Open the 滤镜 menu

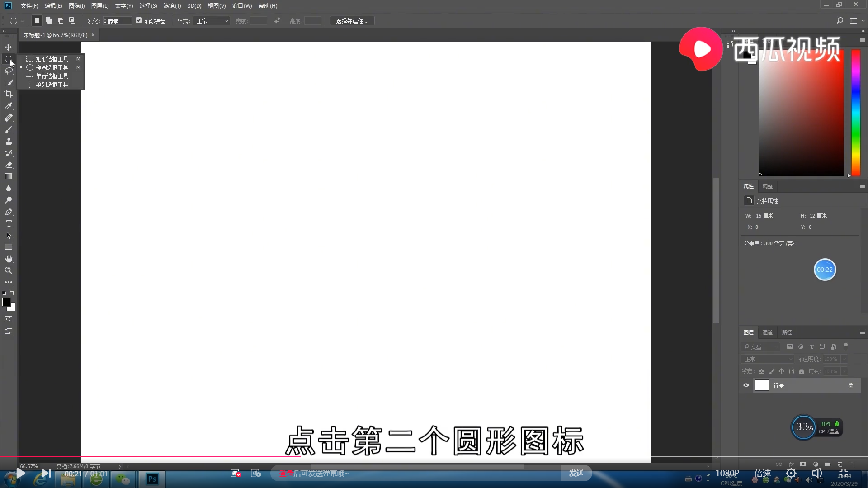[x=171, y=6]
